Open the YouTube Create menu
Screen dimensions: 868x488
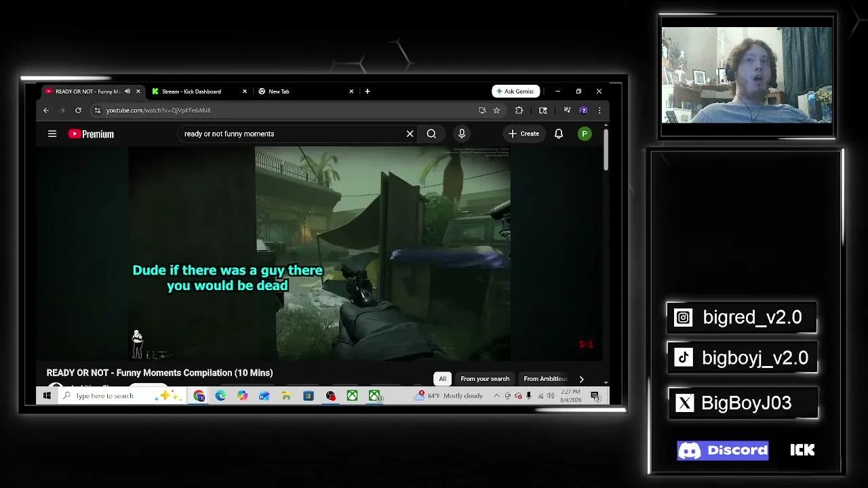pos(524,134)
